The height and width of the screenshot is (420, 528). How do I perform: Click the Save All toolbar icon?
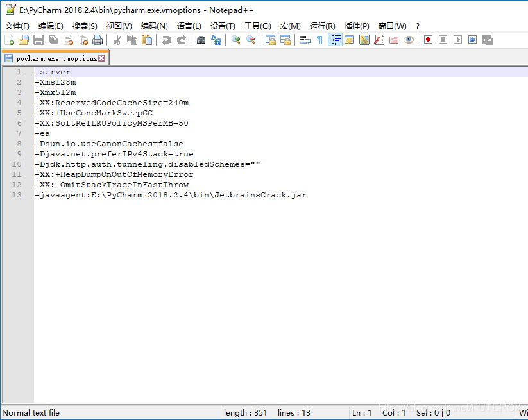click(53, 40)
